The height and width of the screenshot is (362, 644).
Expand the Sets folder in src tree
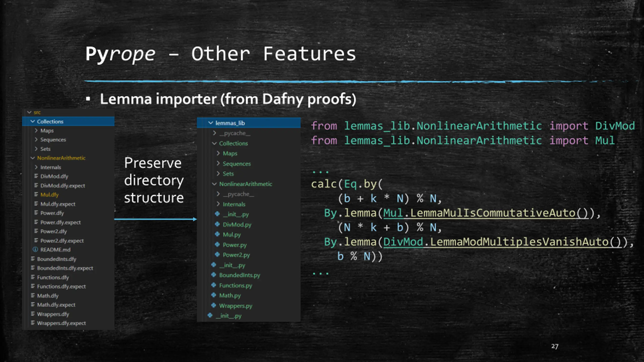[36, 149]
